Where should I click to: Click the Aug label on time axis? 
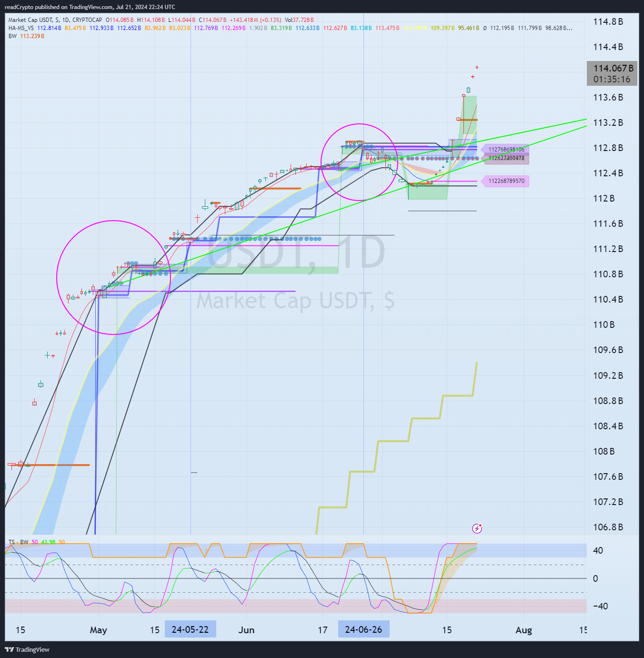coord(523,630)
